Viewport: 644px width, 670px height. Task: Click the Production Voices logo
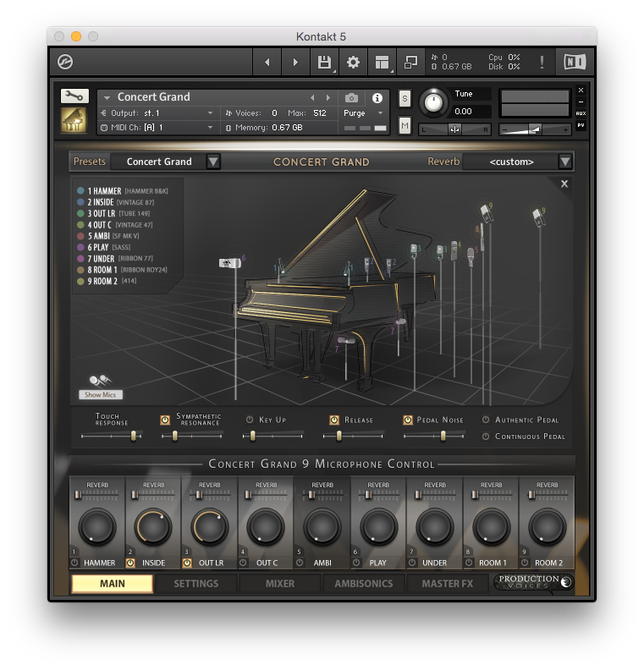click(x=533, y=581)
